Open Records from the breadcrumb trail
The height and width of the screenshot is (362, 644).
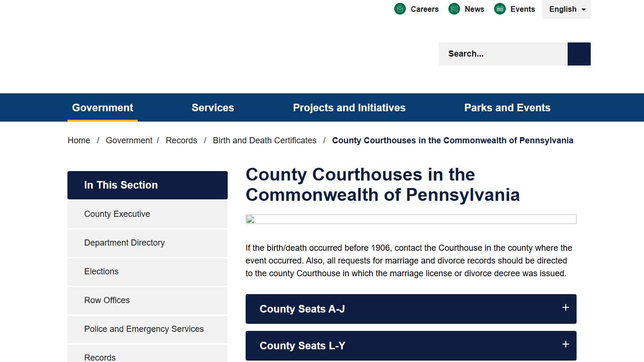pos(182,140)
